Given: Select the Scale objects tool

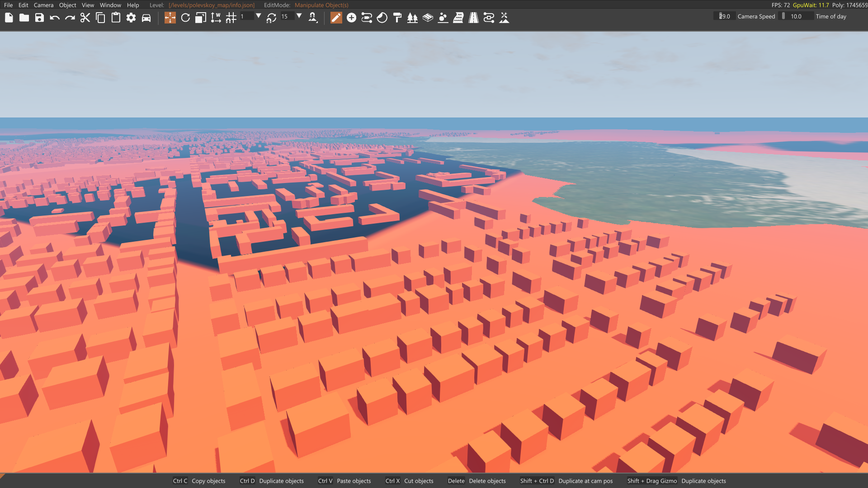Looking at the screenshot, I should click(x=200, y=18).
